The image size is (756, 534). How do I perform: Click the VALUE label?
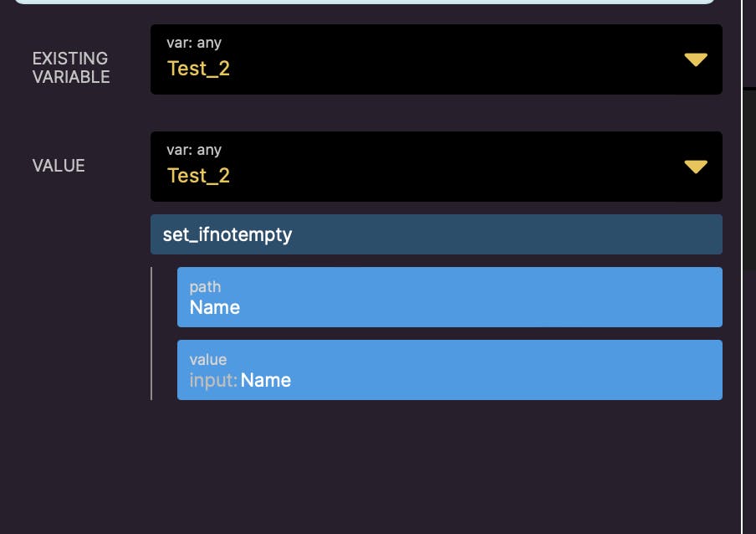59,166
